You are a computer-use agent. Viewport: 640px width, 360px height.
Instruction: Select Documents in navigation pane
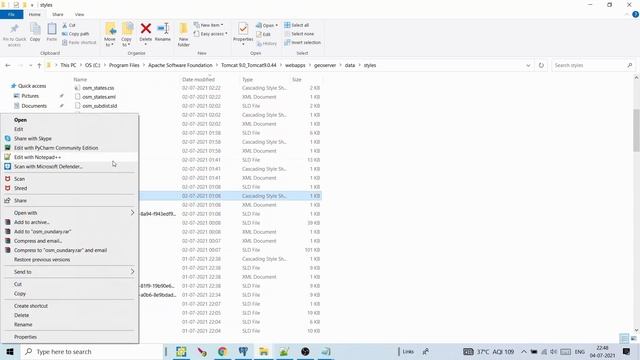point(34,106)
